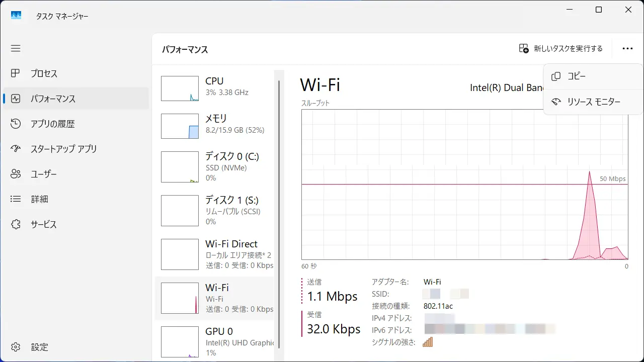The image size is (644, 362).
Task: Select メモリ usage graph item
Action: tap(180, 126)
